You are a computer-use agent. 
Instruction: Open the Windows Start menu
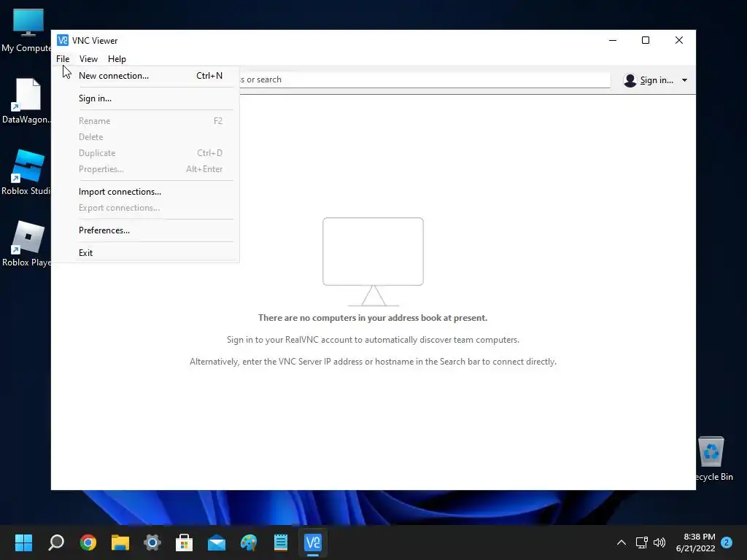point(23,542)
